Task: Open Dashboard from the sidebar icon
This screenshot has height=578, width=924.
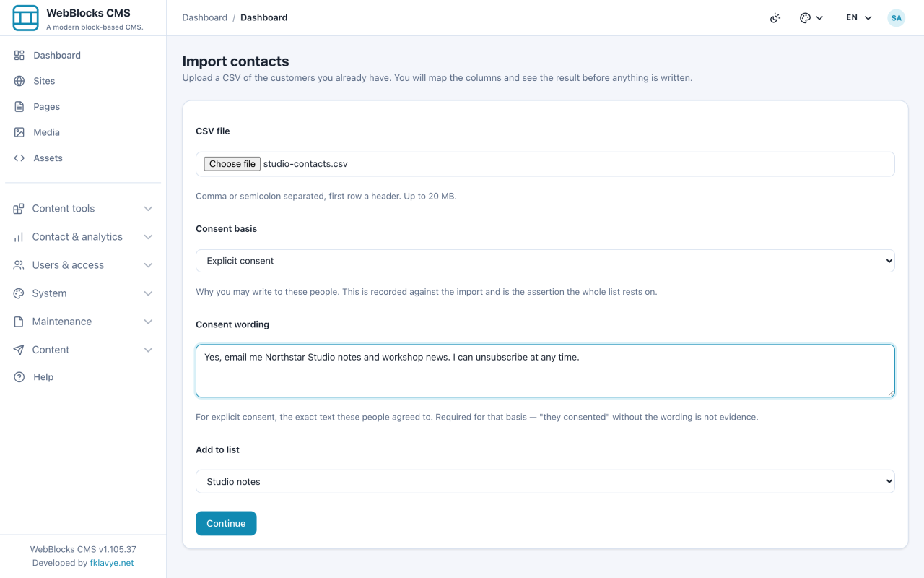Action: pyautogui.click(x=19, y=55)
